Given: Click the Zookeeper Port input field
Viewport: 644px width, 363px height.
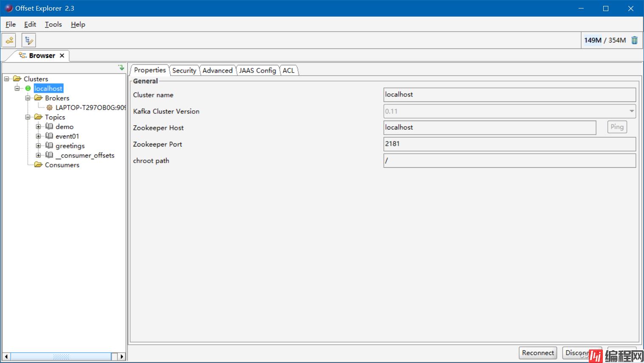Looking at the screenshot, I should 509,144.
